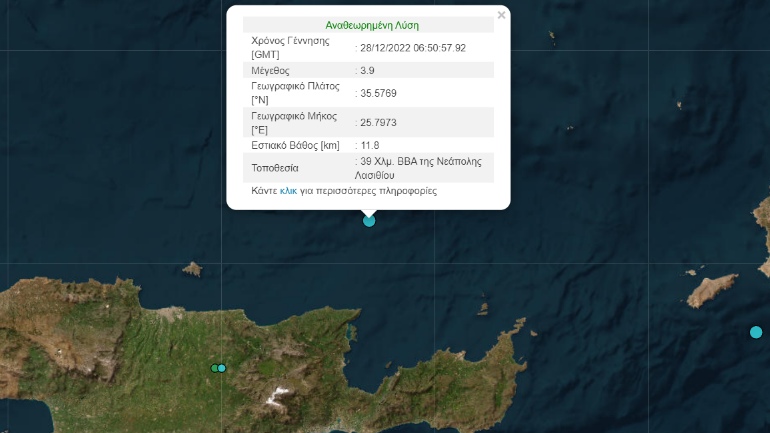The width and height of the screenshot is (770, 433).
Task: Select the green marker on Crete island
Action: [214, 368]
